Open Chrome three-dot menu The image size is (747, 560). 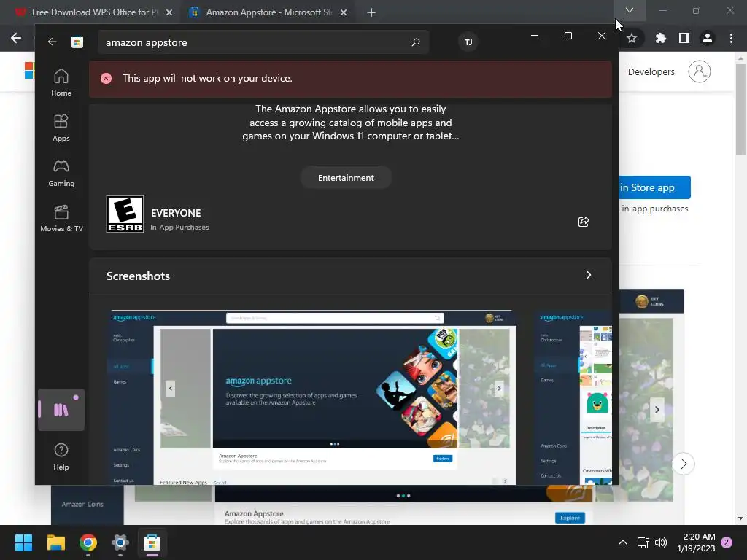[731, 38]
